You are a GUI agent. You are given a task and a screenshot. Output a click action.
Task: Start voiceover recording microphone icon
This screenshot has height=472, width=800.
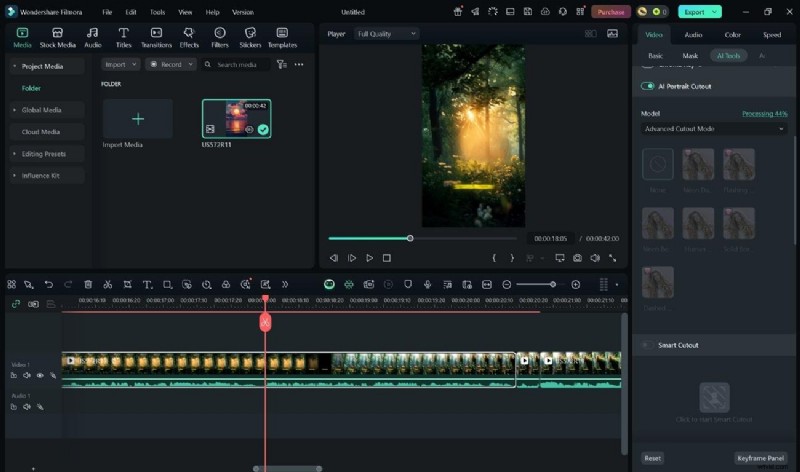[428, 284]
